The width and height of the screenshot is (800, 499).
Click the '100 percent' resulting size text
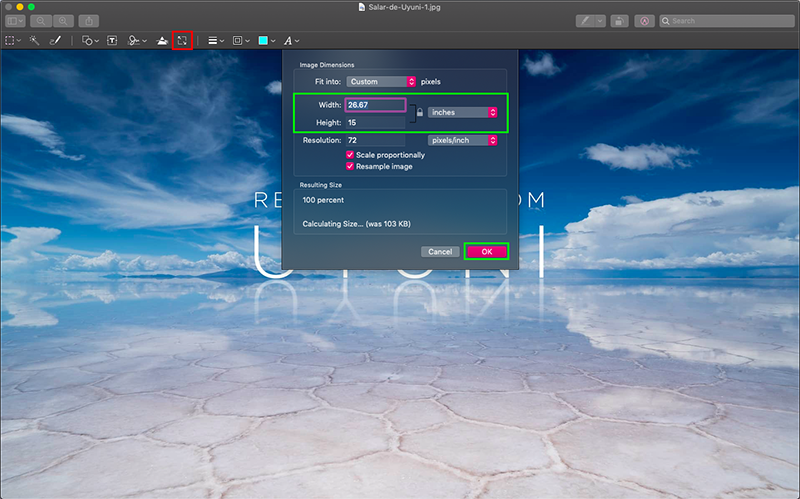[x=323, y=200]
